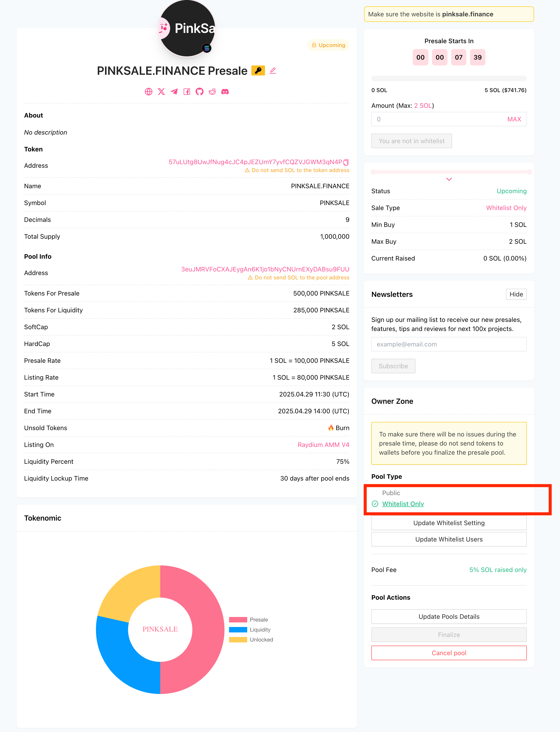Open the pool address link
This screenshot has width=560, height=732.
[265, 269]
